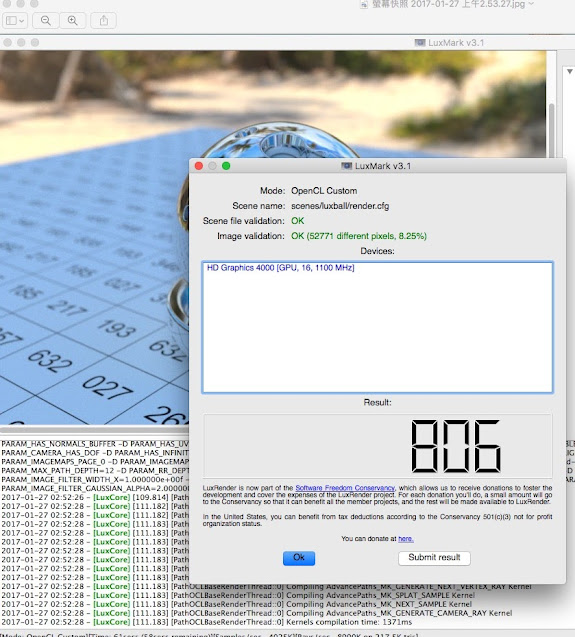Select the HD Graphics 4000 device entry
Viewport: 575px width, 637px height.
point(280,268)
